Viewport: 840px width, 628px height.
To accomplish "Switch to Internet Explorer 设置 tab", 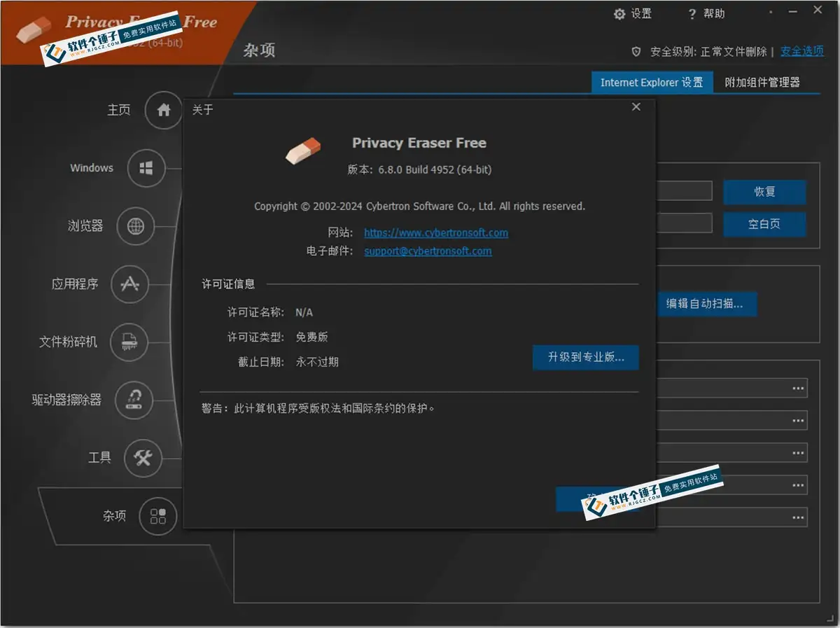I will [652, 83].
